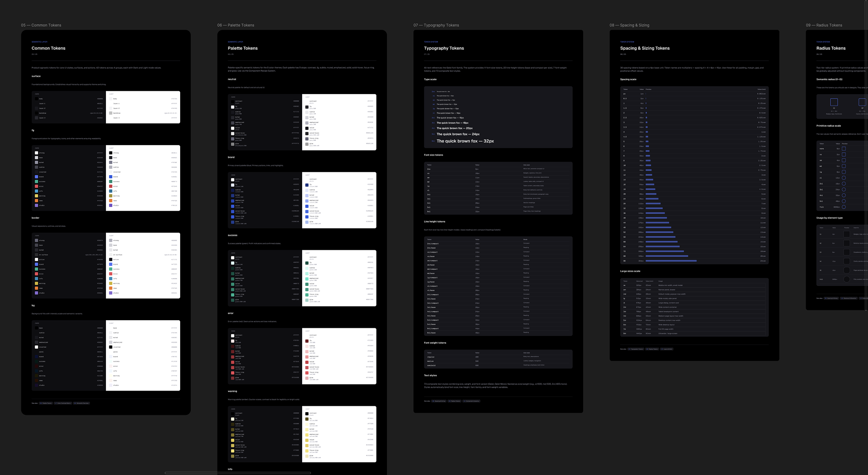Screen dimensions: 868x475
Task: Click 'Shadows & Elevation' see-also chip in Radius frame
Action: [x=849, y=298]
